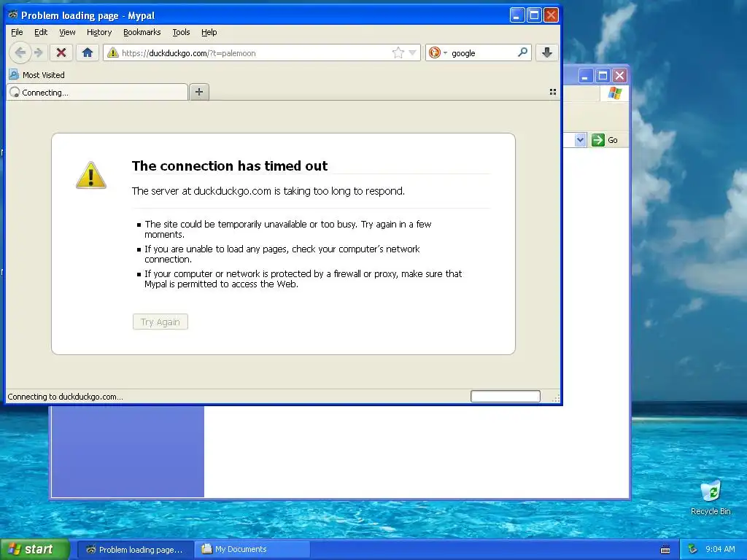Open the URL history dropdown arrow
Screen dimensions: 747x560
[413, 52]
